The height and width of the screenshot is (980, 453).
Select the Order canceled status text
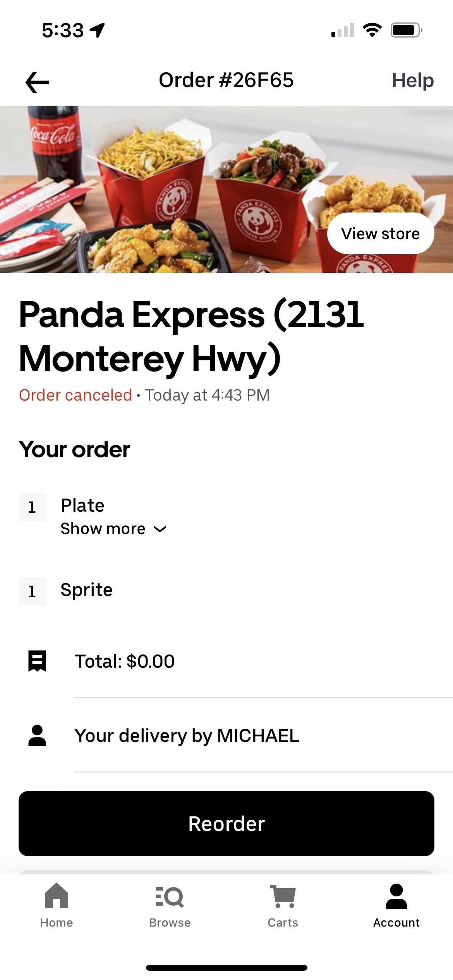click(76, 395)
